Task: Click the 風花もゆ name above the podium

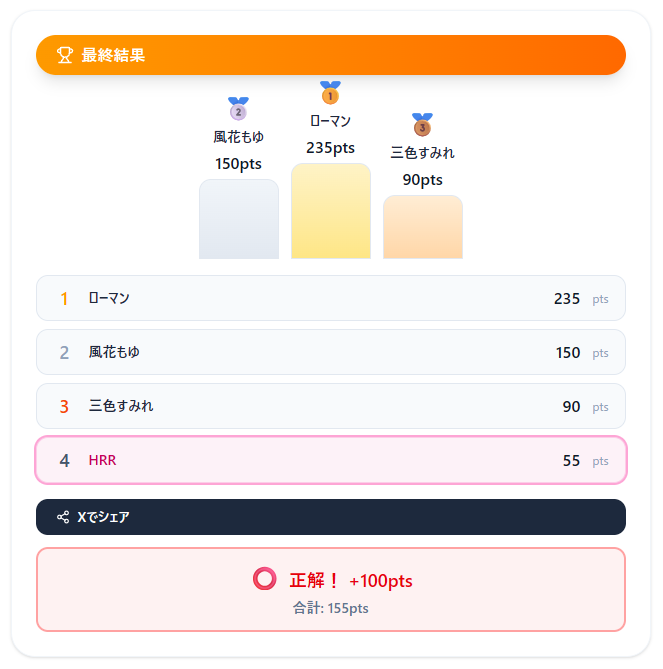Action: 238,137
